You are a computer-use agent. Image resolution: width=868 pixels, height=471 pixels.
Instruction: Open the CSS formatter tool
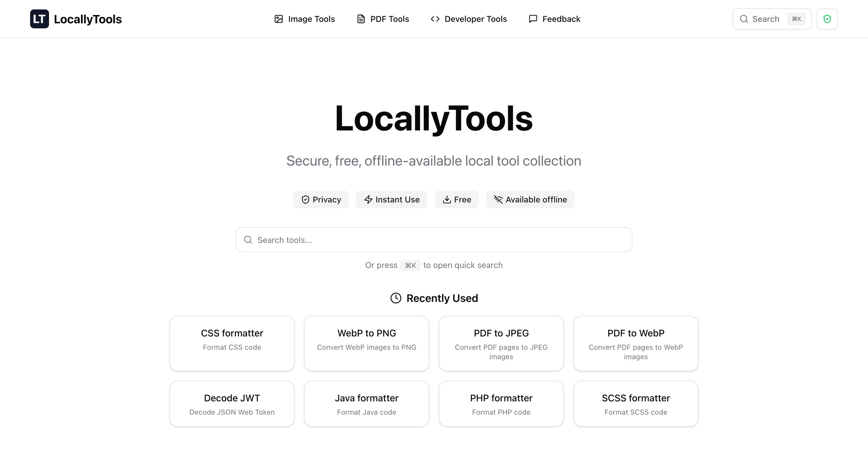[x=232, y=343]
